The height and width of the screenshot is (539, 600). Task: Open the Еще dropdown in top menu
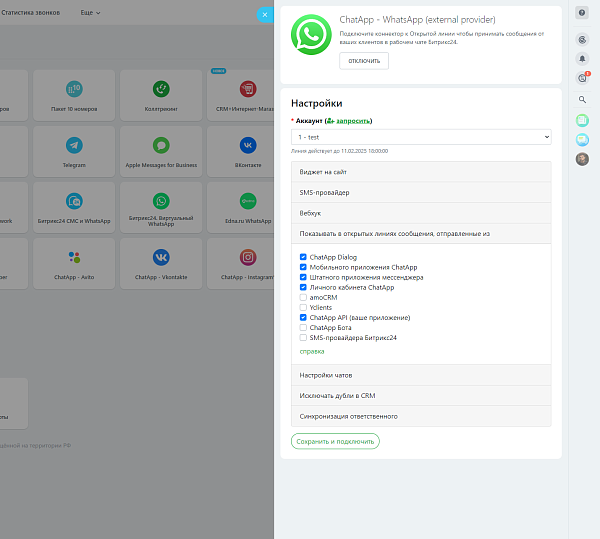point(90,13)
